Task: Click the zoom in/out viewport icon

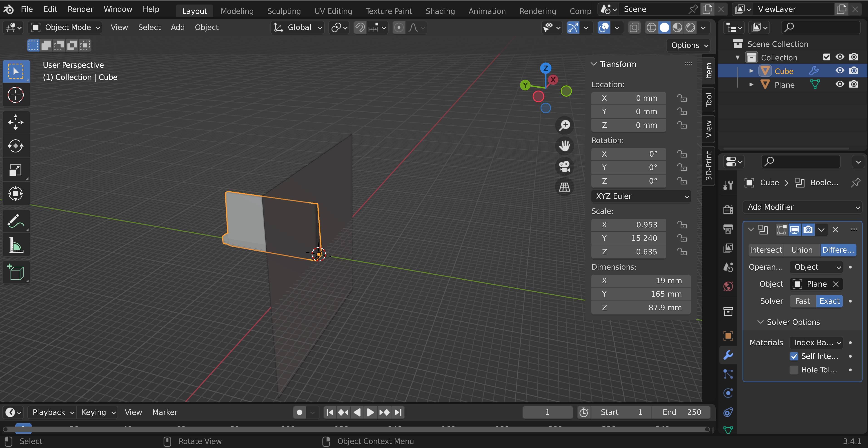Action: 564,126
